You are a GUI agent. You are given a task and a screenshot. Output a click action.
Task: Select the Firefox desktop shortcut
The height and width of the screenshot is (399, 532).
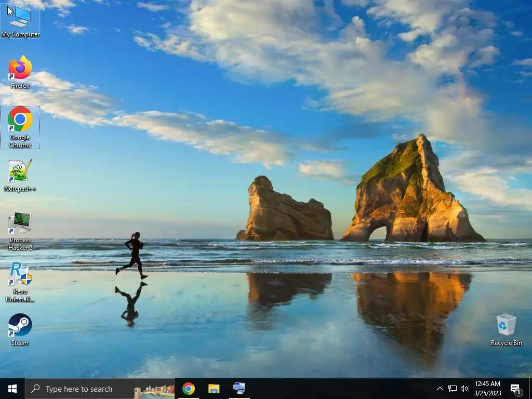click(x=20, y=72)
